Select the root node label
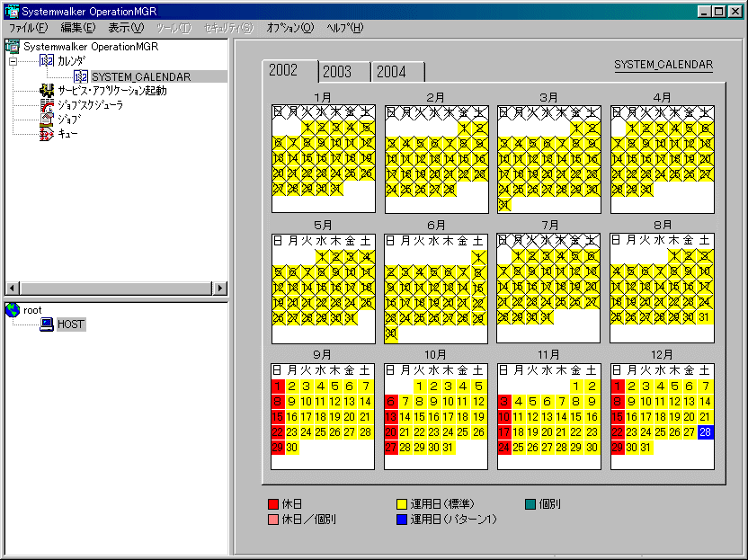This screenshot has height=560, width=748. point(32,310)
